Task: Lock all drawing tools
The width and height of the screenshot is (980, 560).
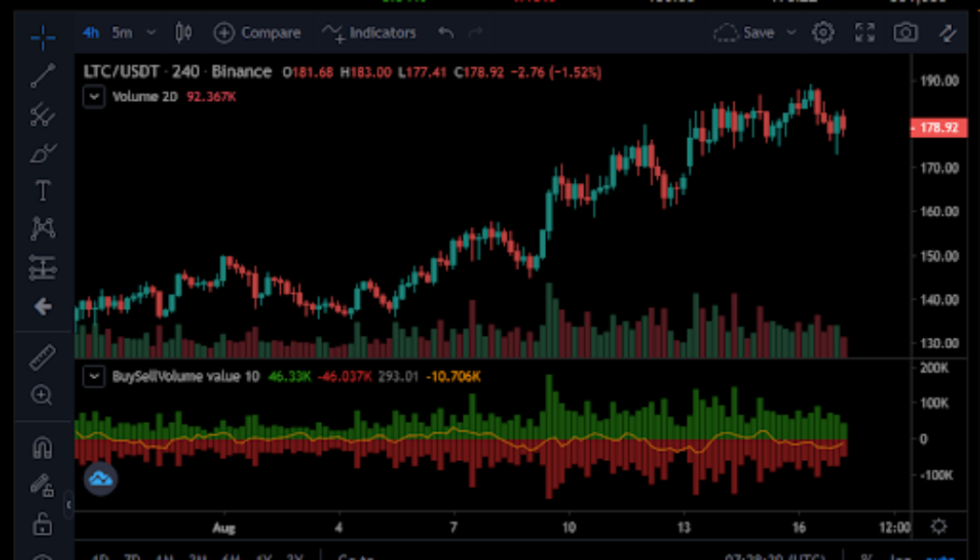Action: pos(41,525)
